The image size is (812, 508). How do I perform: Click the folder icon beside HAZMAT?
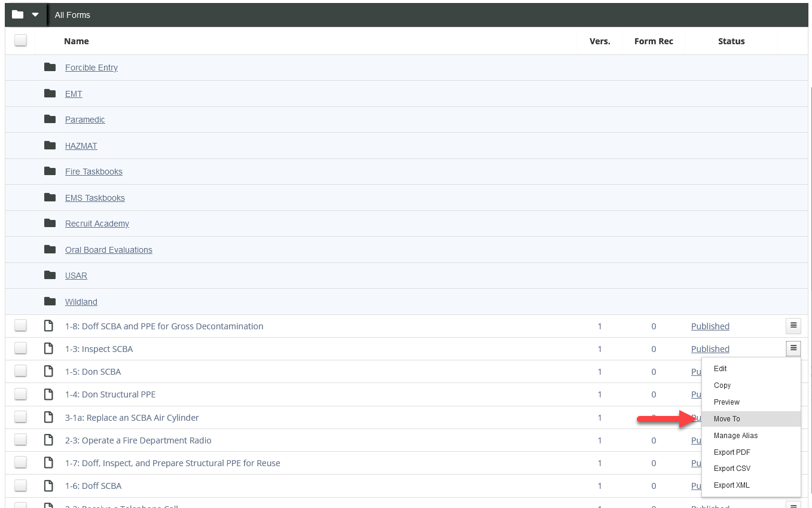pos(50,145)
